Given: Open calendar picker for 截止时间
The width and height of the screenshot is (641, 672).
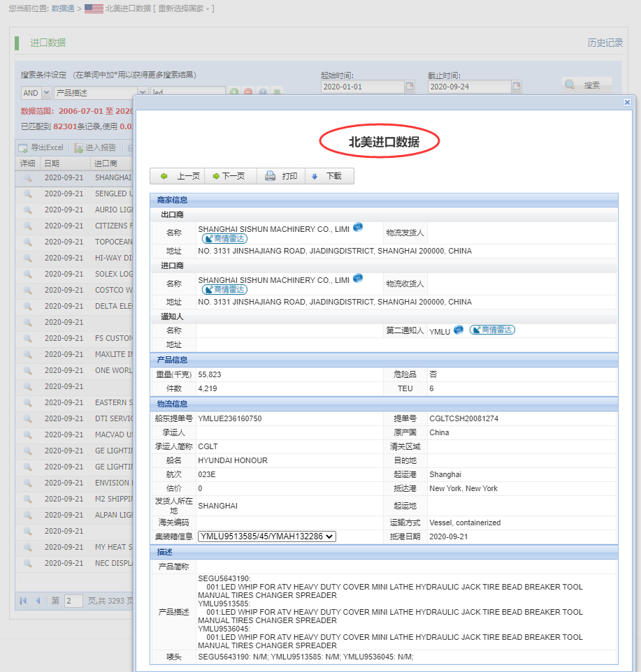Looking at the screenshot, I should coord(517,87).
